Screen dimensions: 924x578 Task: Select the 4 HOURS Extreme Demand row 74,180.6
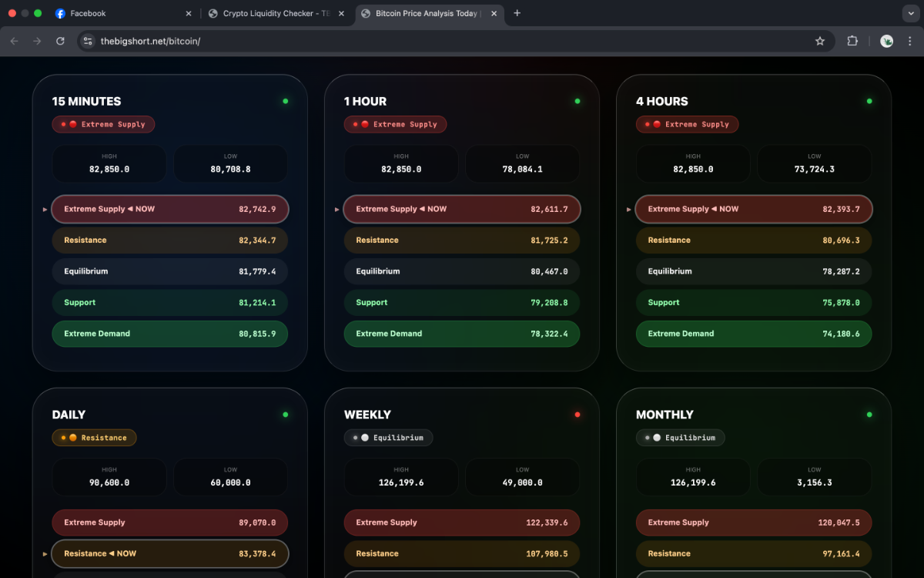pyautogui.click(x=754, y=334)
